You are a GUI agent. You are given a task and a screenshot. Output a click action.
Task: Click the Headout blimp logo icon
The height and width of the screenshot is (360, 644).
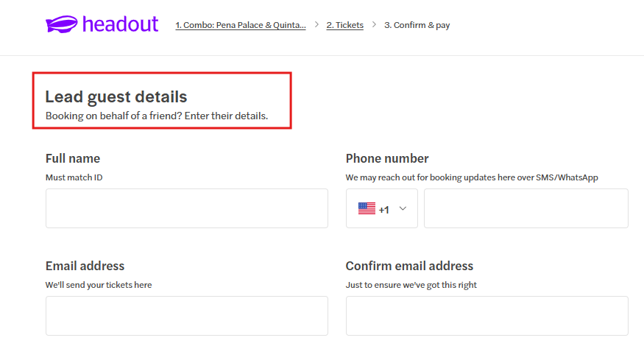click(61, 25)
